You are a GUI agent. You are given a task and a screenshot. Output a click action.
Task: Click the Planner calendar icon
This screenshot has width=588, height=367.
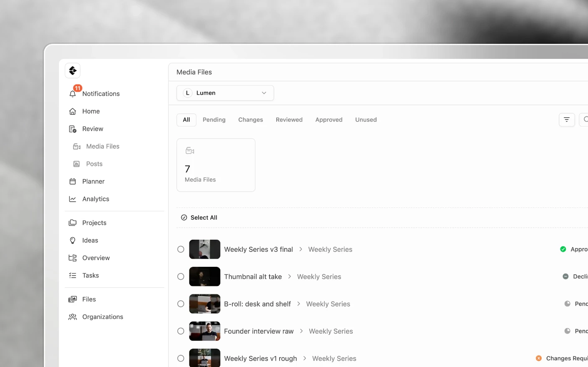(x=73, y=182)
